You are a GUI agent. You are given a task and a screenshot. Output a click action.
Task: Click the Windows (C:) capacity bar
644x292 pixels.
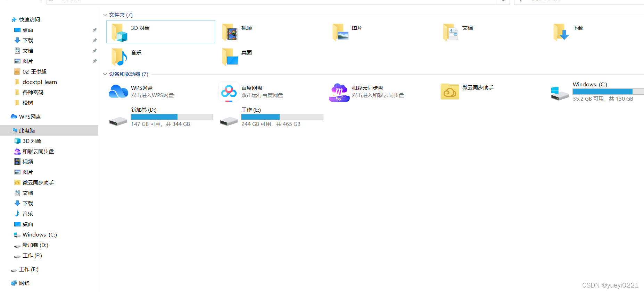tap(608, 92)
